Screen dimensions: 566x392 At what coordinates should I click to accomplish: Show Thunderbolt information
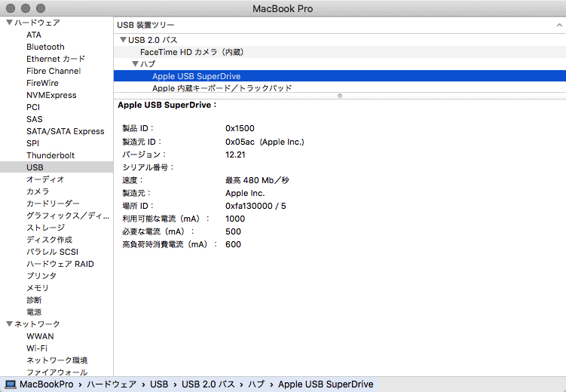50,155
